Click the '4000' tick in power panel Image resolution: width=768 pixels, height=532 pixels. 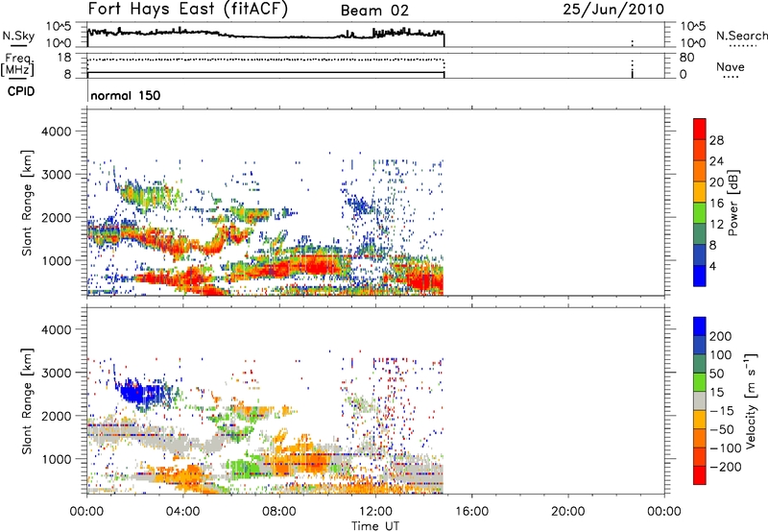[56, 132]
